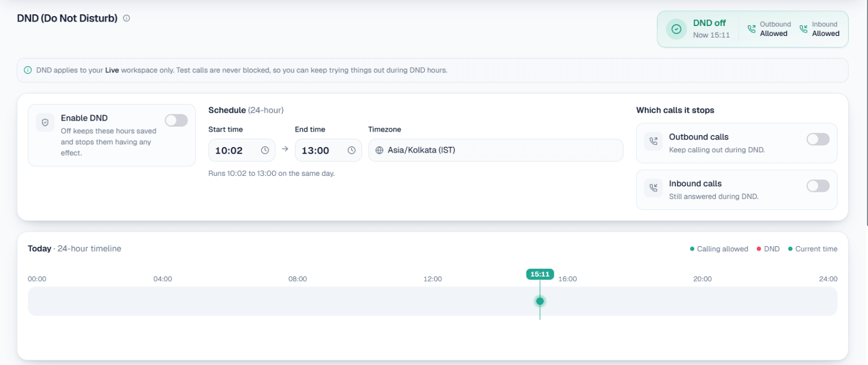
Task: Click the globe icon in Timezone field
Action: [x=379, y=150]
